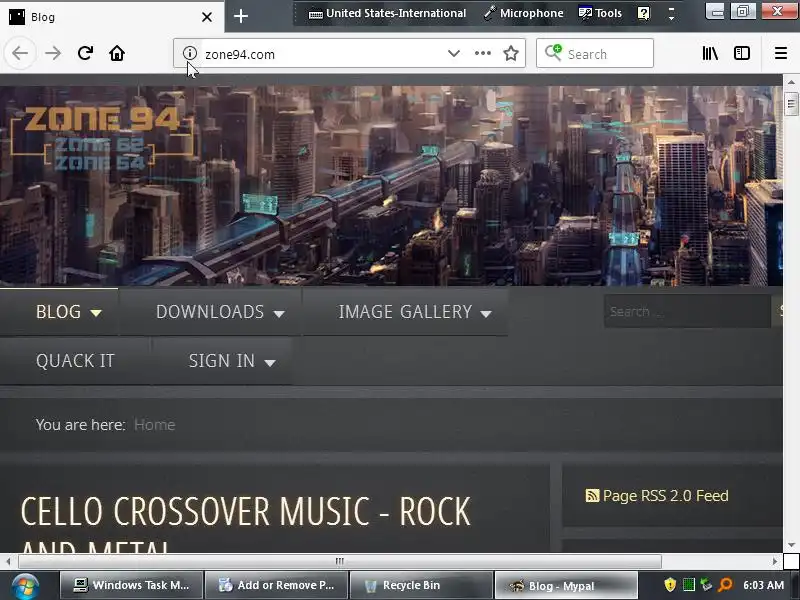Go back using the browser back arrow
This screenshot has height=600, width=800.
pyautogui.click(x=20, y=53)
